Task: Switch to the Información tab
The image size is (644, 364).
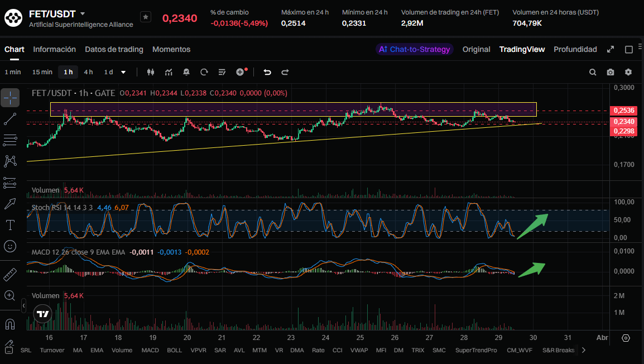Action: point(54,49)
